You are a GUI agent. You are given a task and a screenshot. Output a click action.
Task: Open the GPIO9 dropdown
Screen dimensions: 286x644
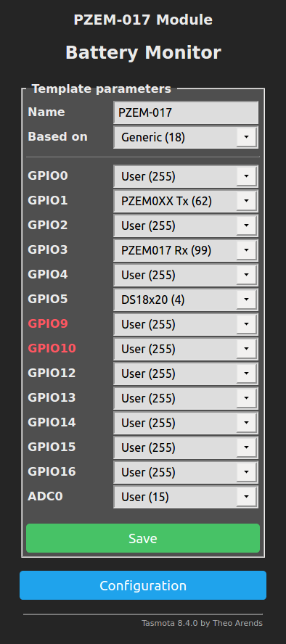186,324
